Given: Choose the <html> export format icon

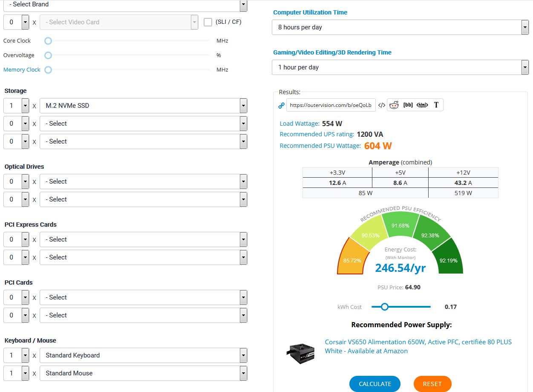Looking at the screenshot, I should 422,105.
